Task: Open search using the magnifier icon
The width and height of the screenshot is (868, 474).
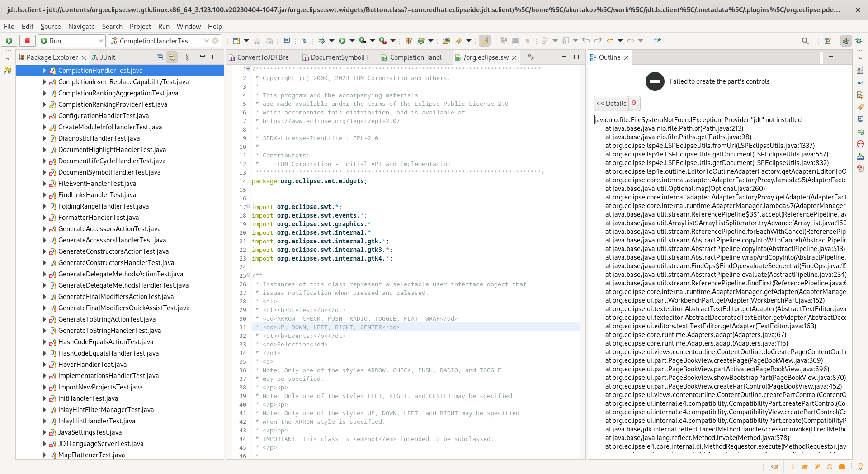Action: [806, 41]
